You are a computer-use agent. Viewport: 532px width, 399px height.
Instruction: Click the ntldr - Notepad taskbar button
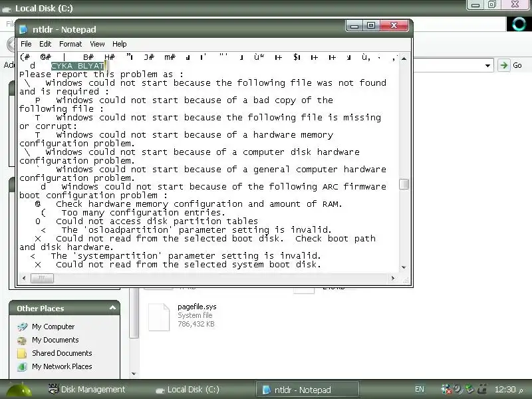pos(307,390)
